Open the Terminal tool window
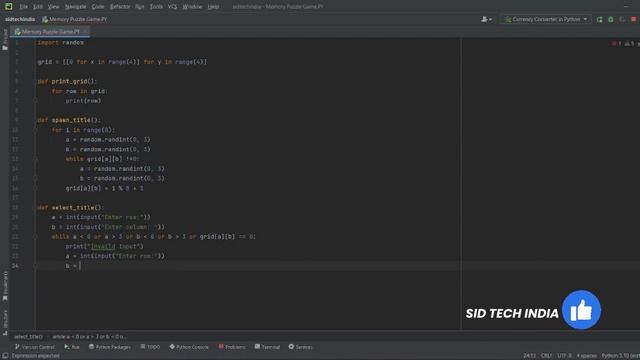Screen dimensions: 640x360 [x=267, y=347]
